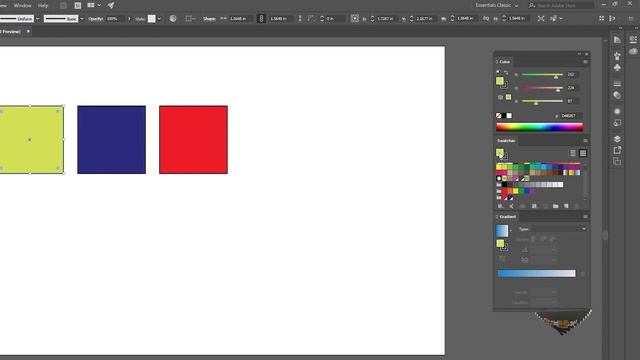
Task: Open the Window menu
Action: [22, 6]
